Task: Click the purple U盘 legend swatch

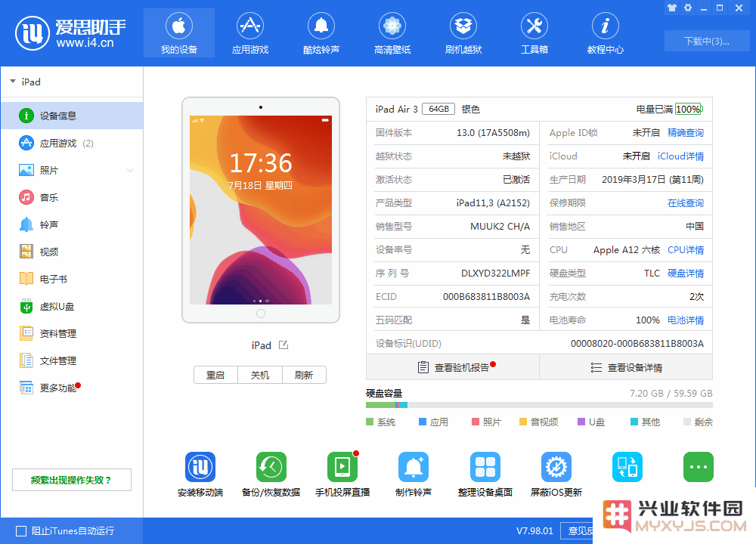Action: point(581,422)
